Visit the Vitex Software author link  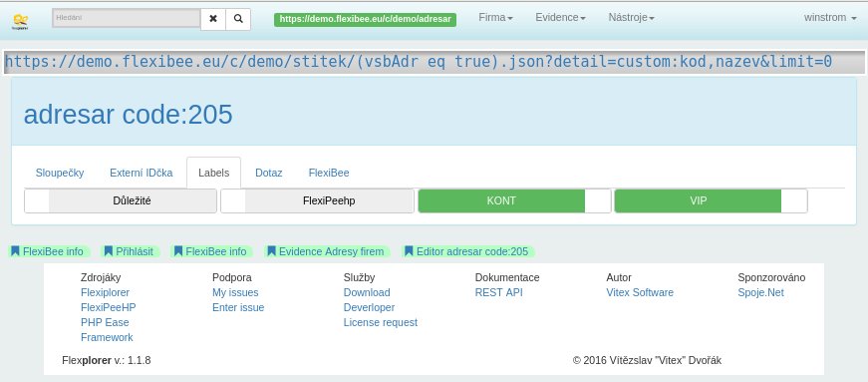pos(640,292)
